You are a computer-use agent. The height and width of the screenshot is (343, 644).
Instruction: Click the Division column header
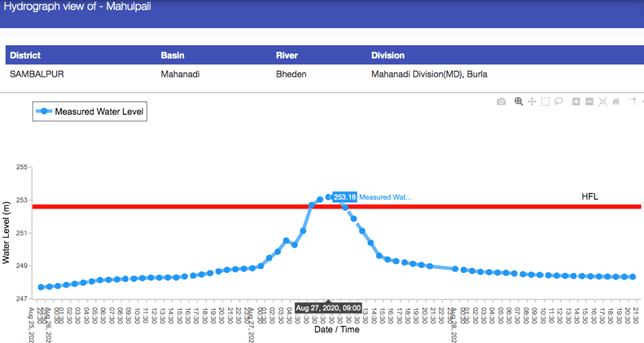point(388,55)
